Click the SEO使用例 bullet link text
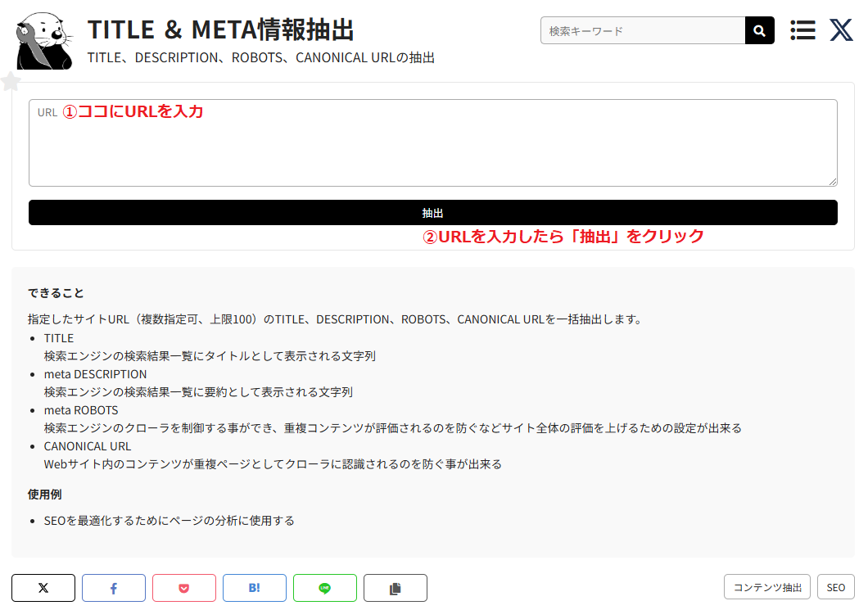 (170, 520)
